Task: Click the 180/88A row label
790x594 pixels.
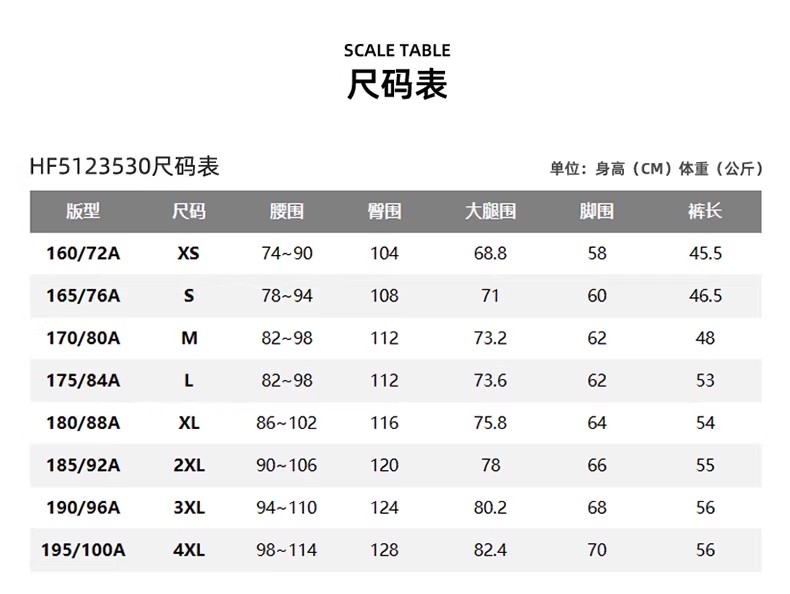Action: [83, 423]
